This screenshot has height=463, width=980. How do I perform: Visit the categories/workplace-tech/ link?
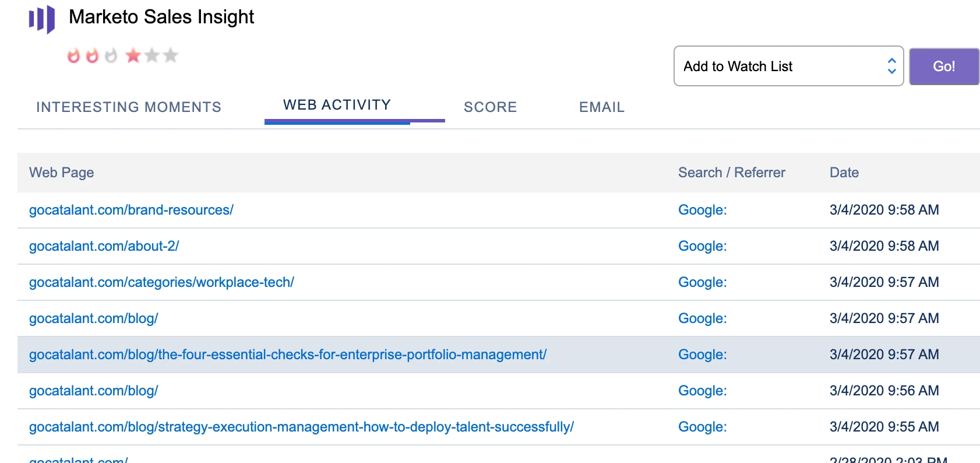tap(161, 282)
